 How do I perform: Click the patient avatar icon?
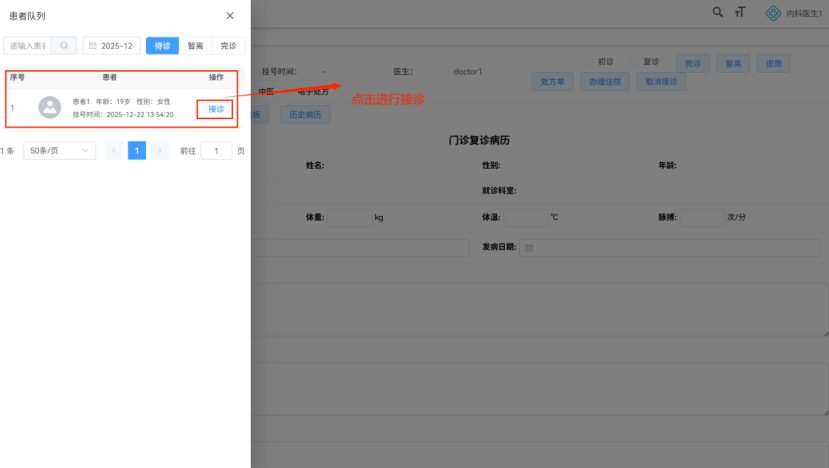pyautogui.click(x=49, y=108)
